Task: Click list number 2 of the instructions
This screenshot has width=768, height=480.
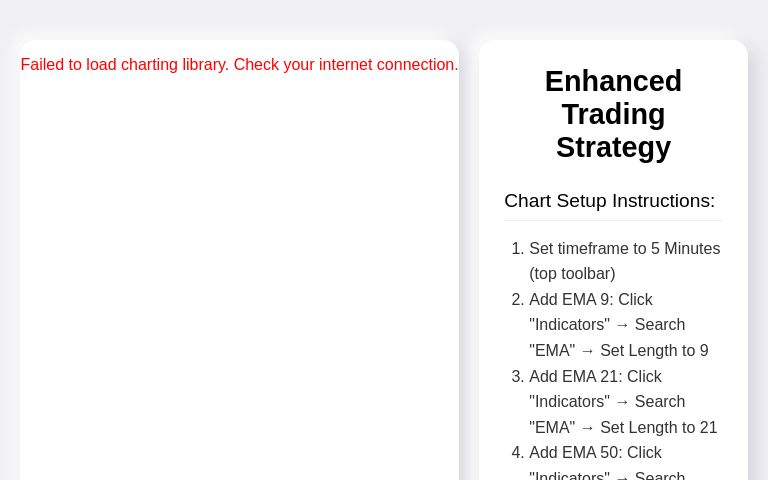Action: coord(517,300)
